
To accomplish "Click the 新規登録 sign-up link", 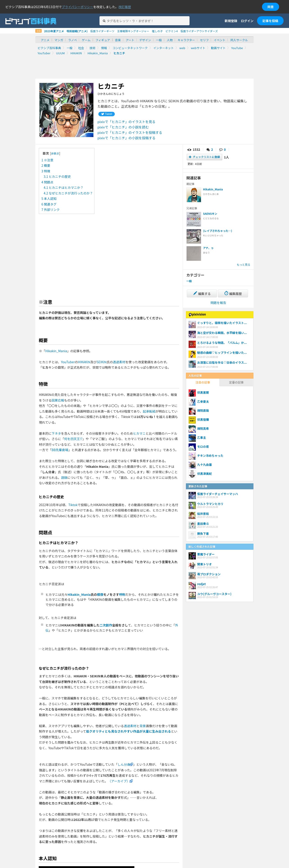I will coord(231,21).
